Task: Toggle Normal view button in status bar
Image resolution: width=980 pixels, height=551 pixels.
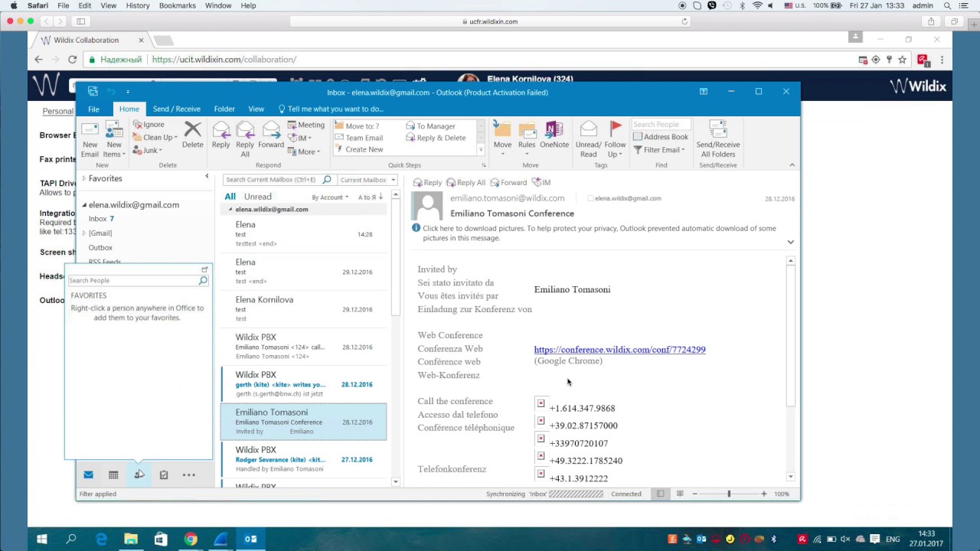Action: coord(661,494)
